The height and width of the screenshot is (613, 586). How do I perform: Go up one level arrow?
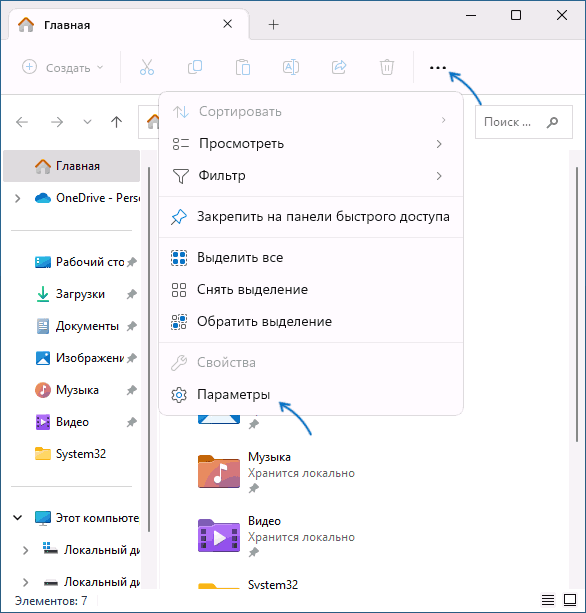tap(116, 122)
